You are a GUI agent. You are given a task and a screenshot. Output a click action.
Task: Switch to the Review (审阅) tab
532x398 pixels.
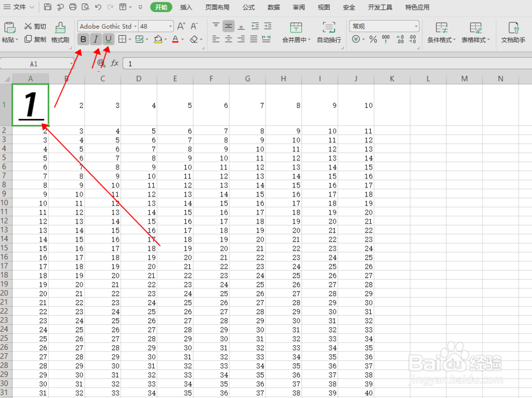[x=298, y=7]
